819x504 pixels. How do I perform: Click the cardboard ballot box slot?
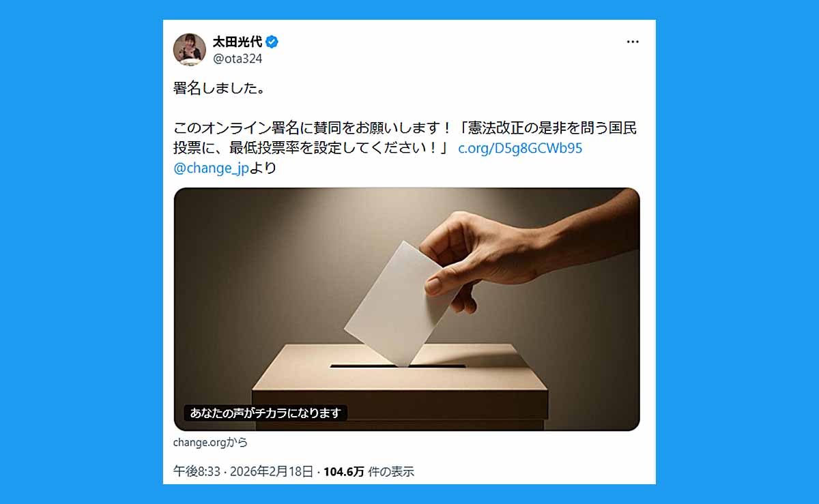[x=397, y=366]
